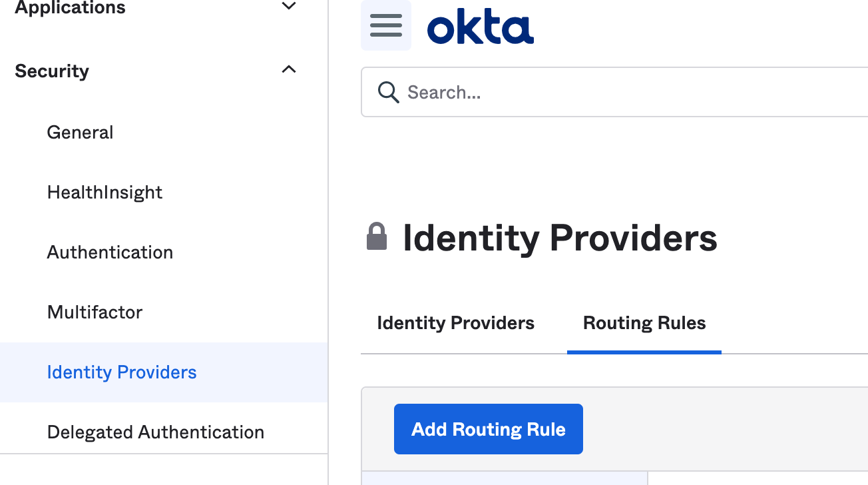Open Delegated Authentication
This screenshot has height=485, width=868.
click(x=155, y=432)
